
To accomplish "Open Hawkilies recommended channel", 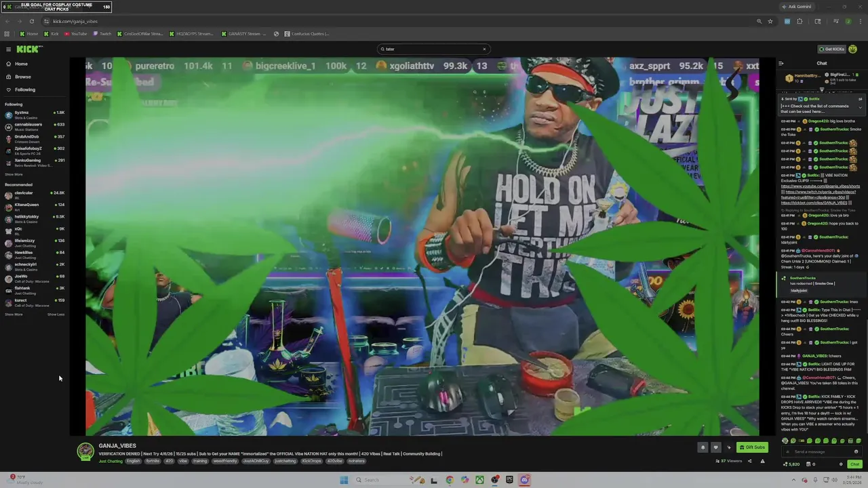I will [34, 254].
